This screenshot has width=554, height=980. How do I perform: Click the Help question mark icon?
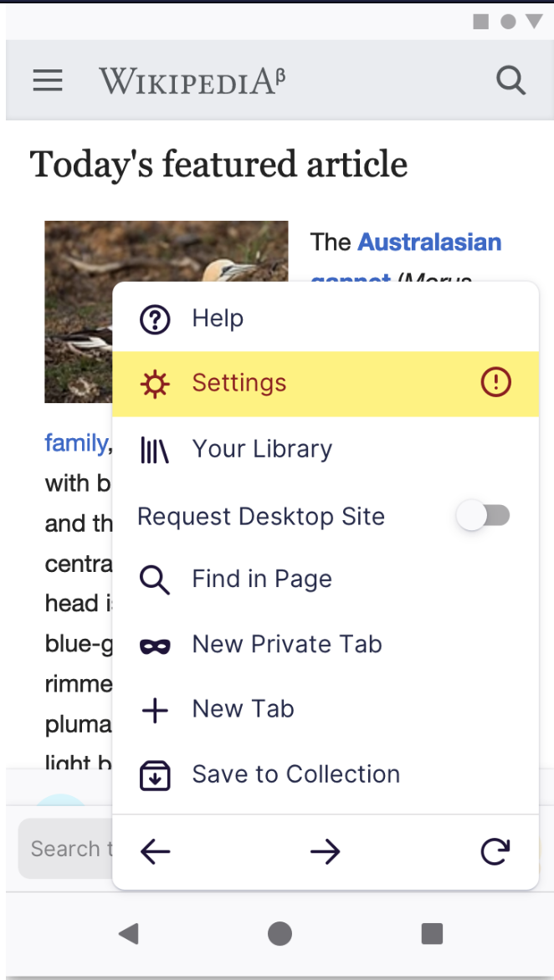(x=155, y=319)
